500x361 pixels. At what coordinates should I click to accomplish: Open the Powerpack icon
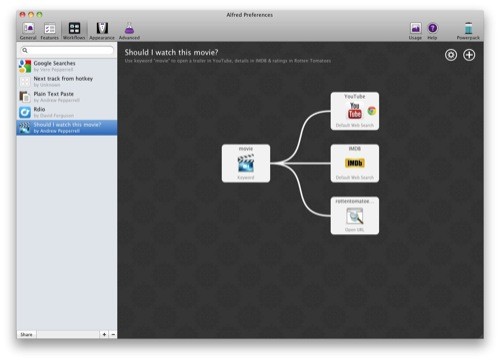tap(468, 31)
